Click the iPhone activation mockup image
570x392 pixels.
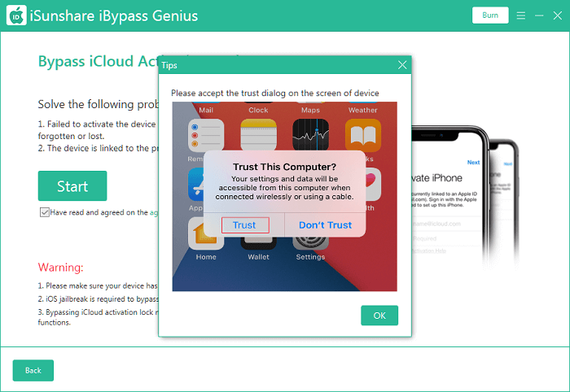pyautogui.click(x=465, y=198)
